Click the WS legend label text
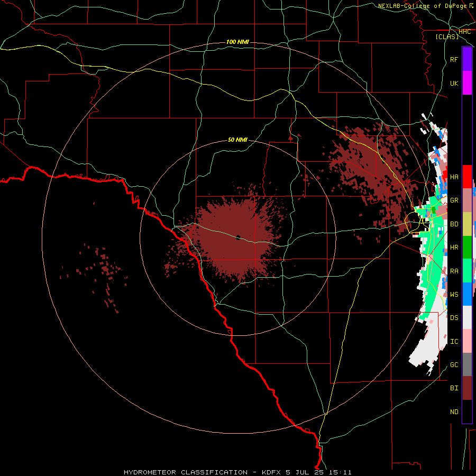The image size is (476, 476). coord(454,294)
